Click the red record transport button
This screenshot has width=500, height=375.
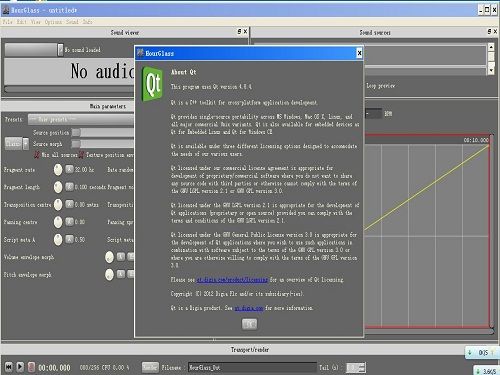pos(31,367)
